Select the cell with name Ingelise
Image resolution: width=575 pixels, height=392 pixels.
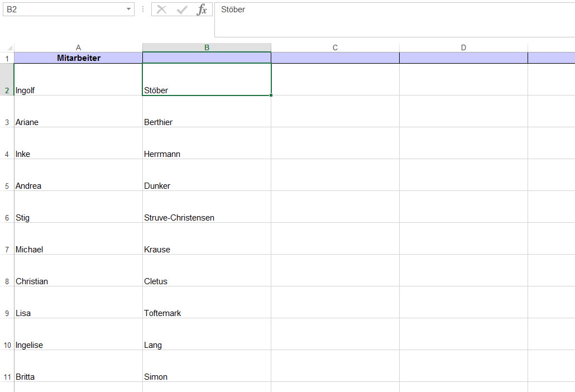[x=78, y=345]
